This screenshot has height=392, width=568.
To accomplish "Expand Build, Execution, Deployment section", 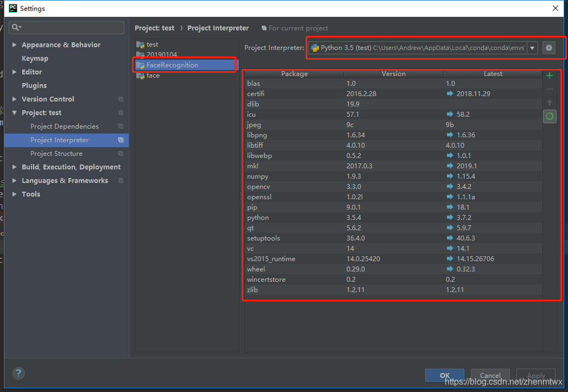I will coord(15,167).
